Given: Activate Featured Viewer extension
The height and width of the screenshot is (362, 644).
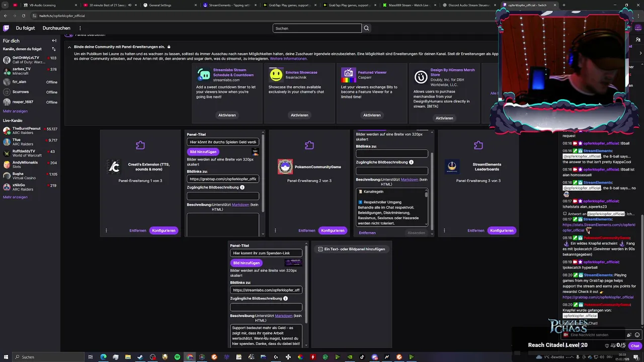Looking at the screenshot, I should click(x=372, y=115).
